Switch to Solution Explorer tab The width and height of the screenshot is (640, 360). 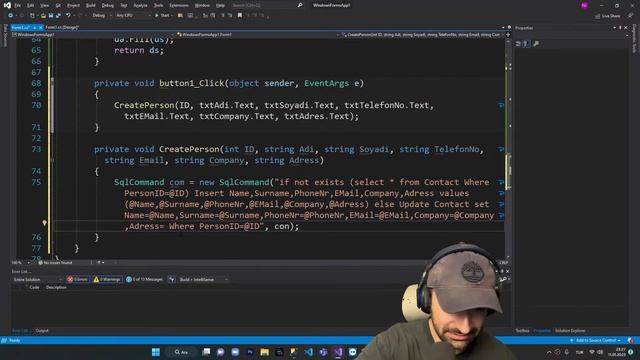click(x=570, y=331)
